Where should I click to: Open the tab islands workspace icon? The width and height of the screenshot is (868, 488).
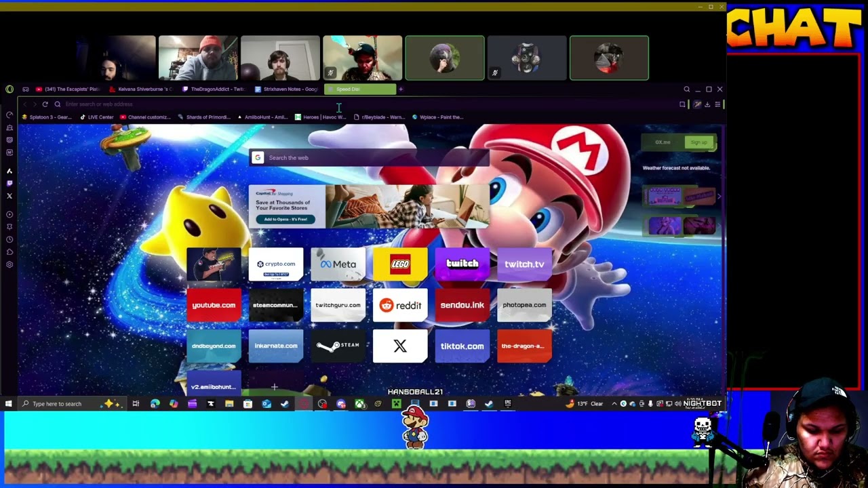[26, 89]
